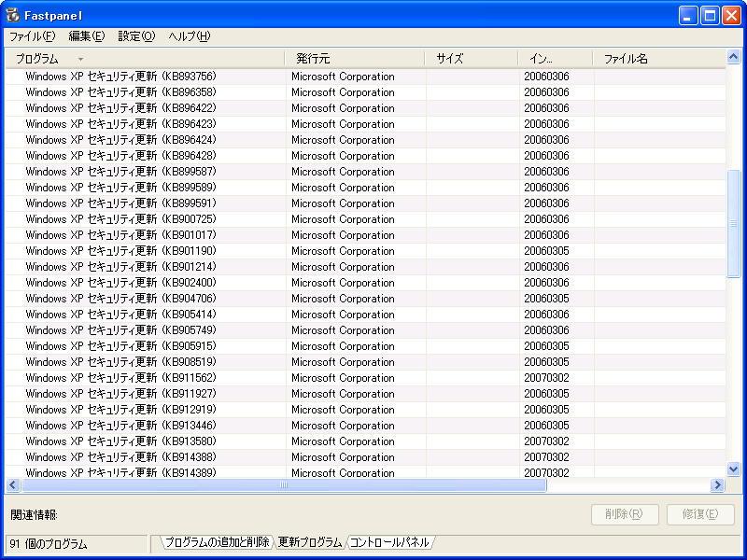Select the KB911927 security update row

click(365, 394)
